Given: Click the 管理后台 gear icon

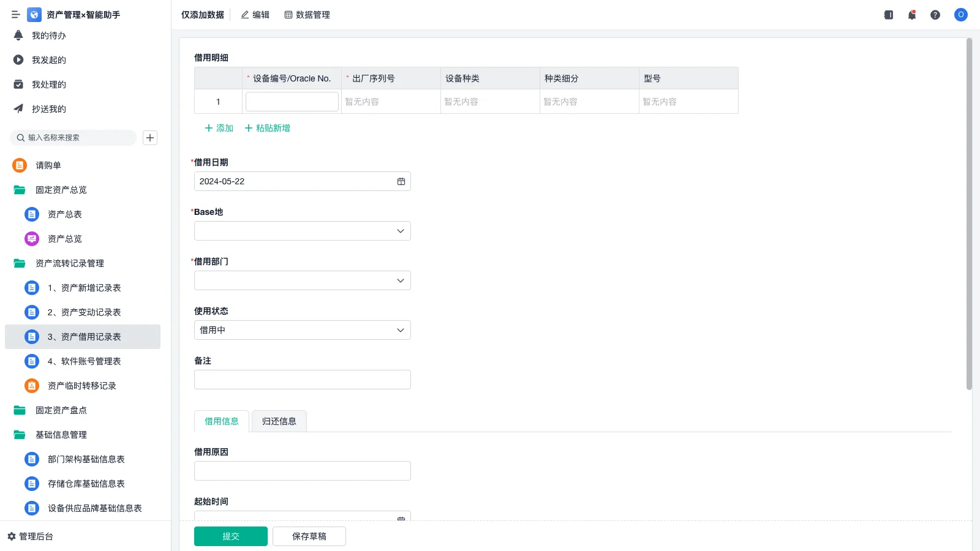Looking at the screenshot, I should 12,536.
